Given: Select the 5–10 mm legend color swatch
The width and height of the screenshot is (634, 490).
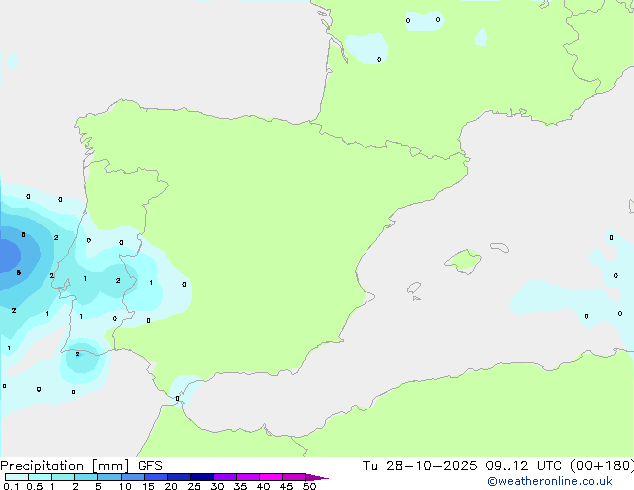Looking at the screenshot, I should click(109, 477).
